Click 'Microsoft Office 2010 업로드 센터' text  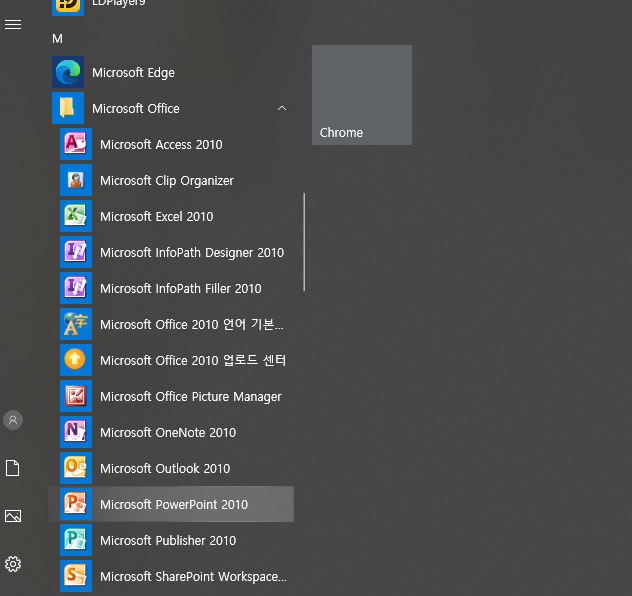193,360
